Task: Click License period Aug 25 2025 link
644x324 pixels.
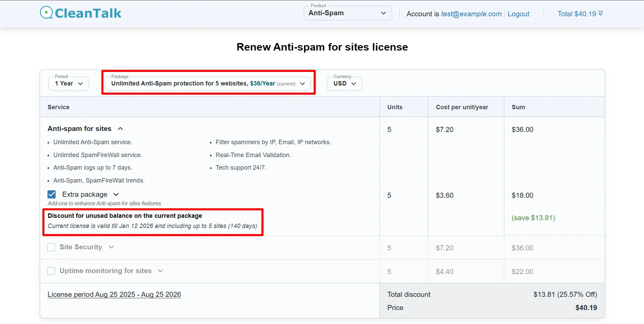Action: 114,294
